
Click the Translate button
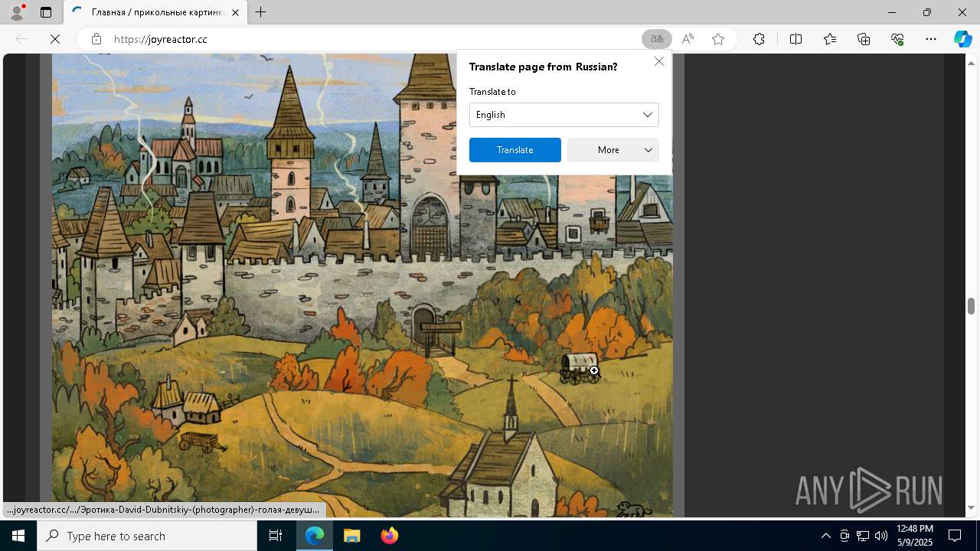[x=515, y=150]
